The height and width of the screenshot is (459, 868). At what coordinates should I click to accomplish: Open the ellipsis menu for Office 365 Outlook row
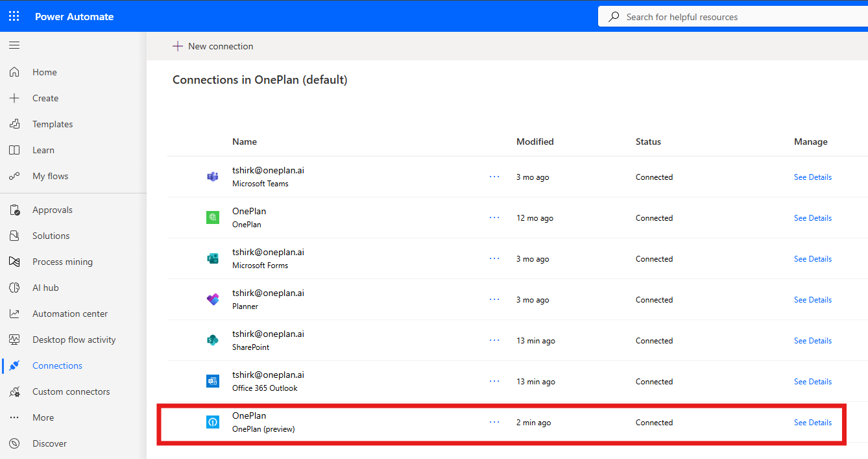point(494,381)
